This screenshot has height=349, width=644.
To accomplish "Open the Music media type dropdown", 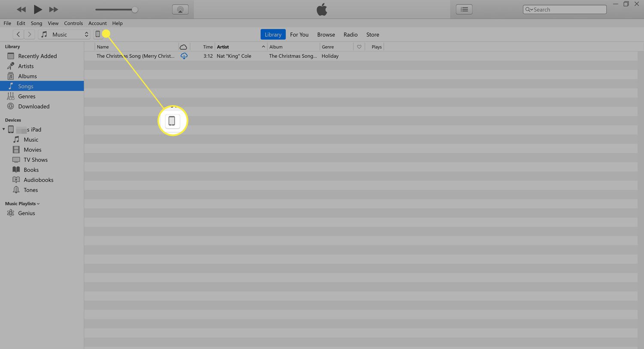I will point(64,34).
